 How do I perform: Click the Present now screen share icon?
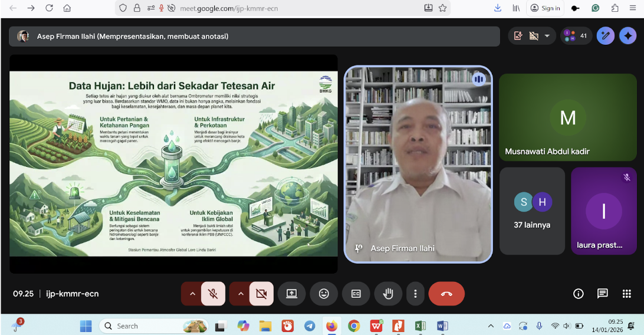coord(291,294)
